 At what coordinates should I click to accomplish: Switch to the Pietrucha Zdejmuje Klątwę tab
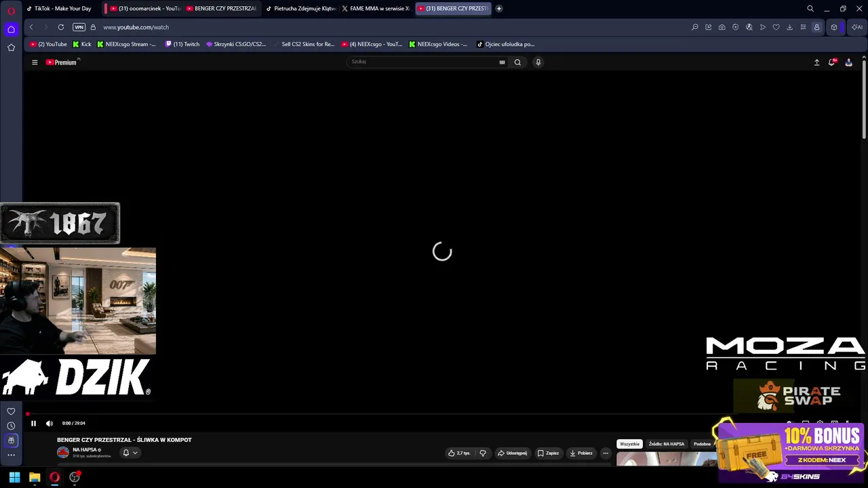click(x=301, y=9)
